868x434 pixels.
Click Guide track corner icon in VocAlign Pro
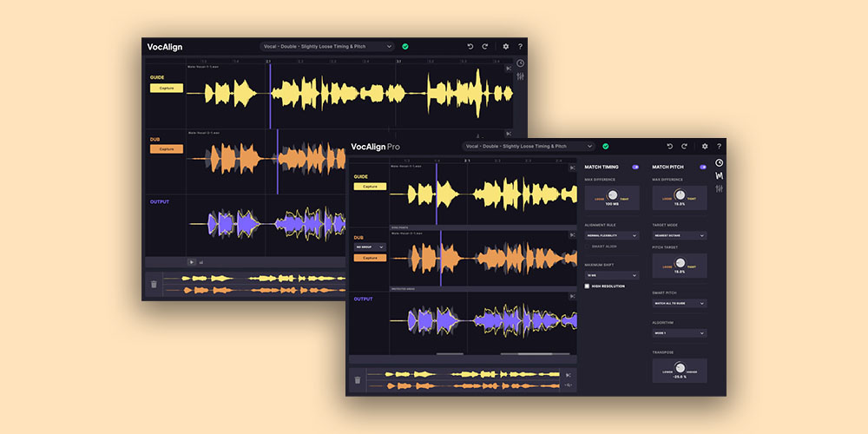coord(572,168)
